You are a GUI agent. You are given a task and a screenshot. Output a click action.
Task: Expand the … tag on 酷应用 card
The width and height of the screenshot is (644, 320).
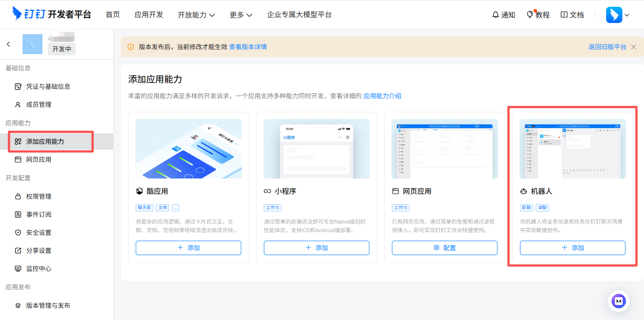tap(175, 208)
